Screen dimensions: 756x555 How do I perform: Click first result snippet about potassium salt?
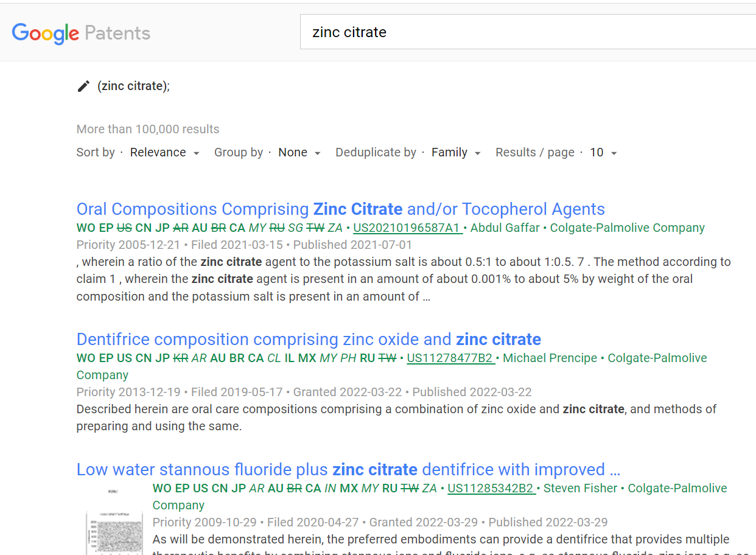click(404, 279)
